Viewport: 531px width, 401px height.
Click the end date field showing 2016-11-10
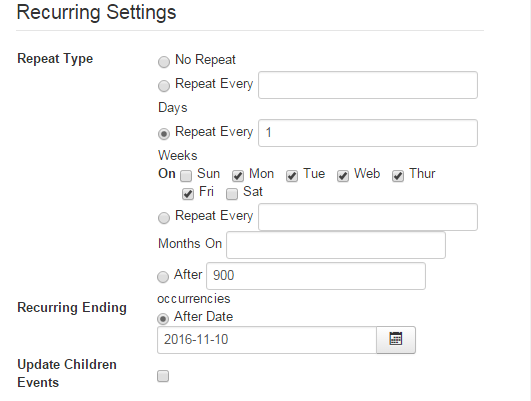pos(267,340)
